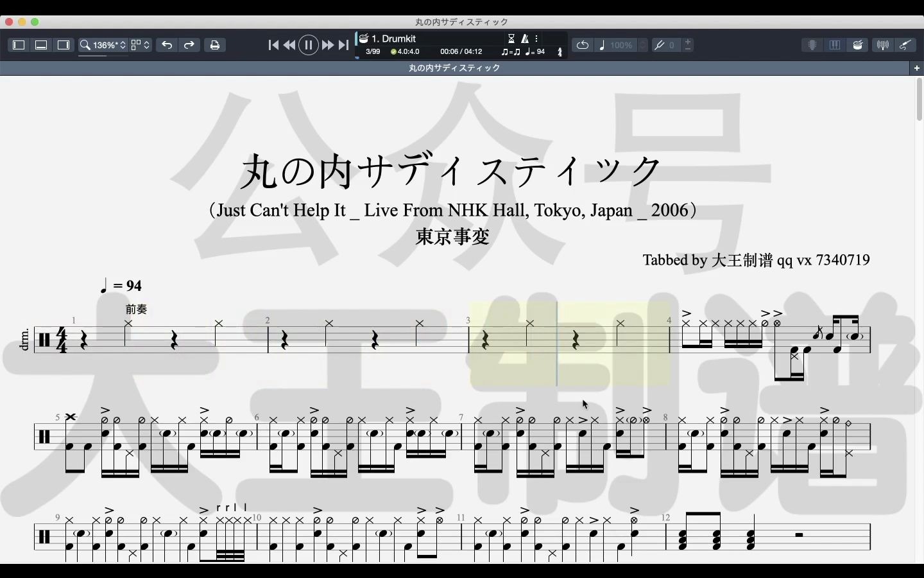The height and width of the screenshot is (578, 924).
Task: Click the artist name 東京事変
Action: (453, 237)
